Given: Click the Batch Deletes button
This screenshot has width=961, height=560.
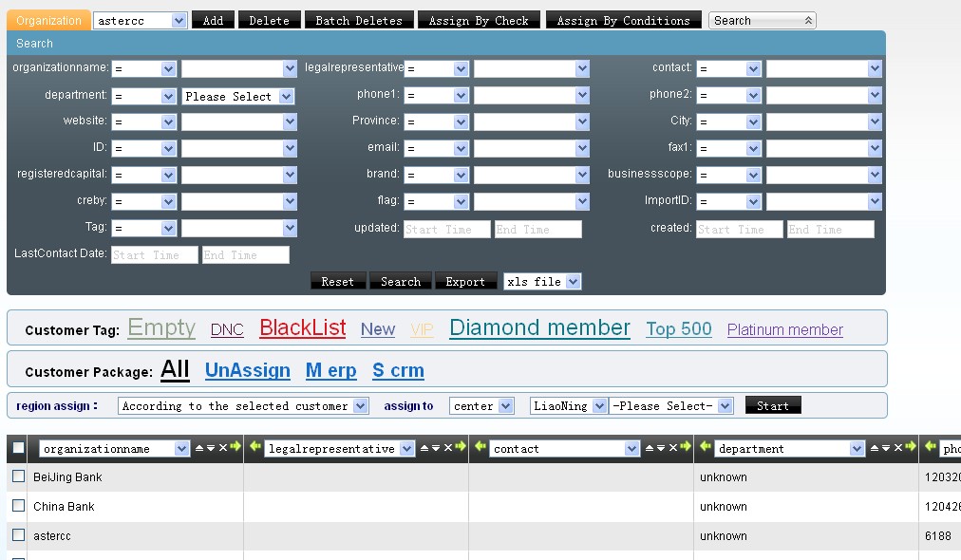Looking at the screenshot, I should coord(358,20).
